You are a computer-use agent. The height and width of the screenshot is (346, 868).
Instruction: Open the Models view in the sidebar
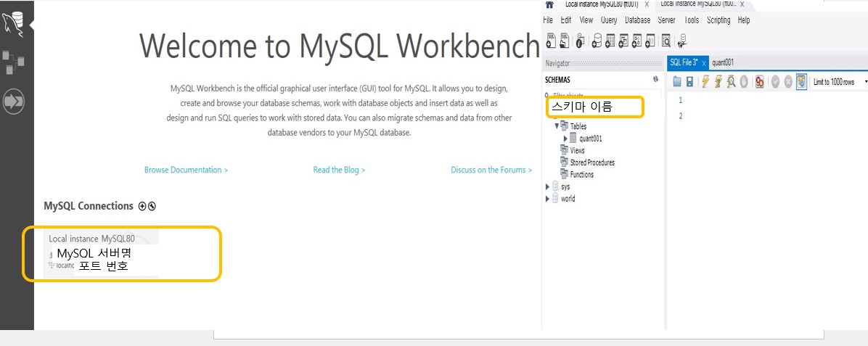click(x=13, y=62)
